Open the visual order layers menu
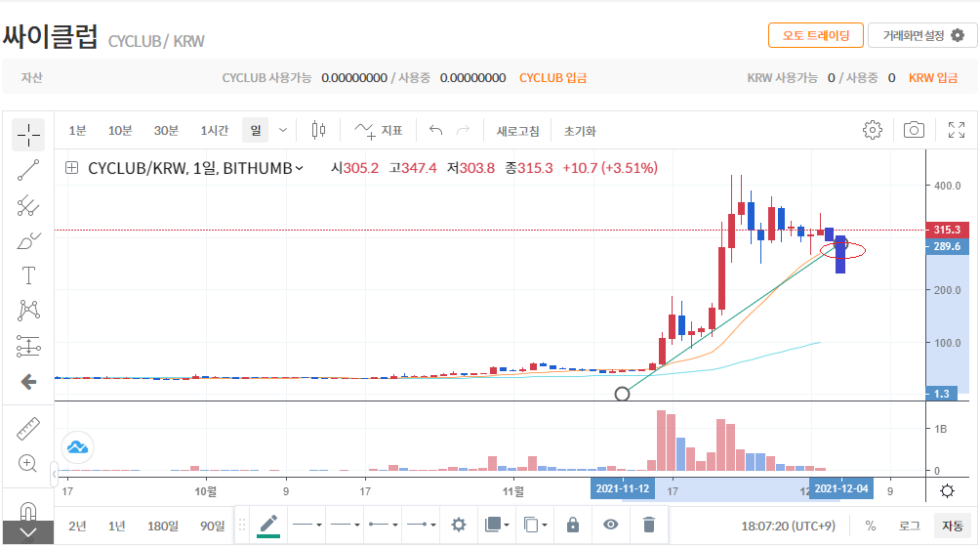Image resolution: width=980 pixels, height=548 pixels. [497, 525]
